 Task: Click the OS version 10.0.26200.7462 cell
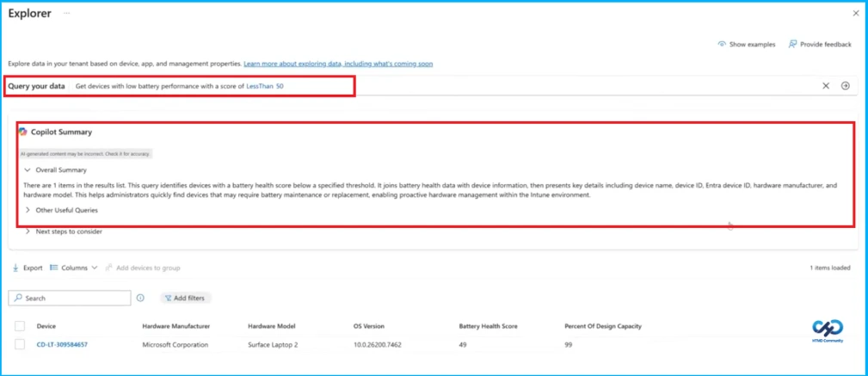(x=378, y=344)
